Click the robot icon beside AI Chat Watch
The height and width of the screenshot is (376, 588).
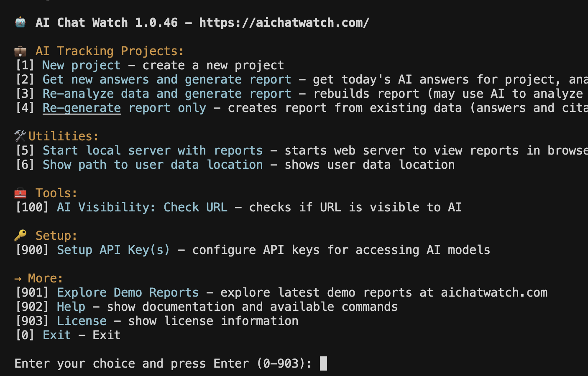click(x=20, y=22)
